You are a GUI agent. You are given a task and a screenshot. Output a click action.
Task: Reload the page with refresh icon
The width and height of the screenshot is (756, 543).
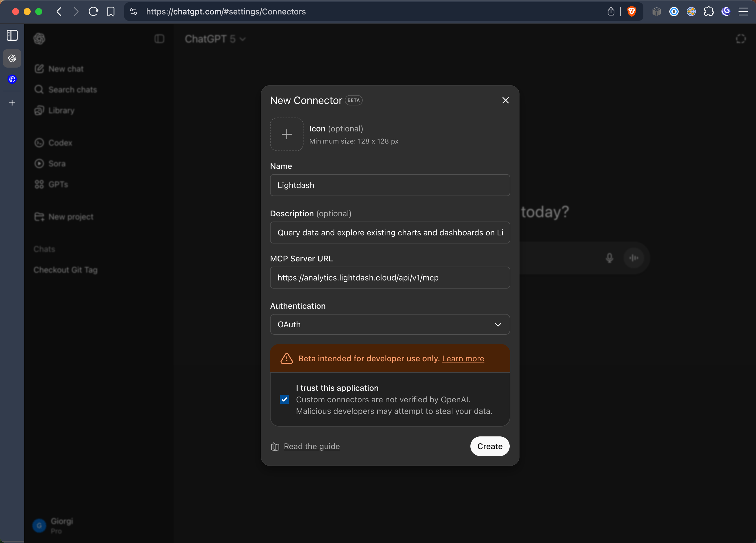coord(93,12)
